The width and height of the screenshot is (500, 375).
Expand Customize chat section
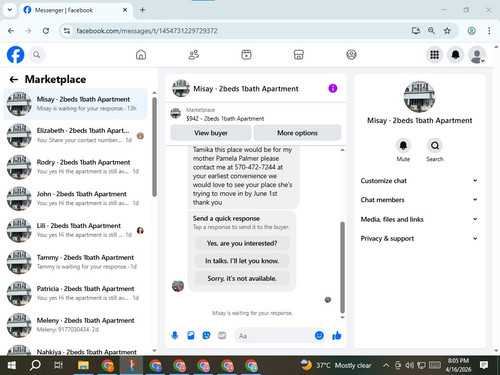click(x=419, y=181)
